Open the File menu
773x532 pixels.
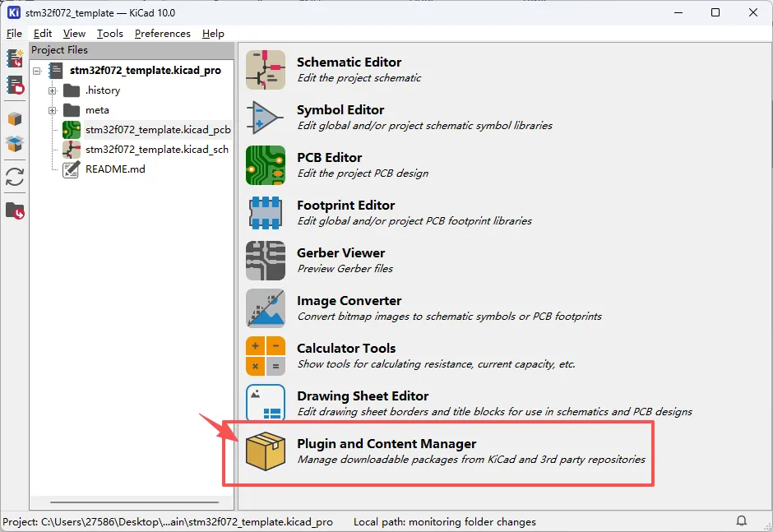point(14,34)
